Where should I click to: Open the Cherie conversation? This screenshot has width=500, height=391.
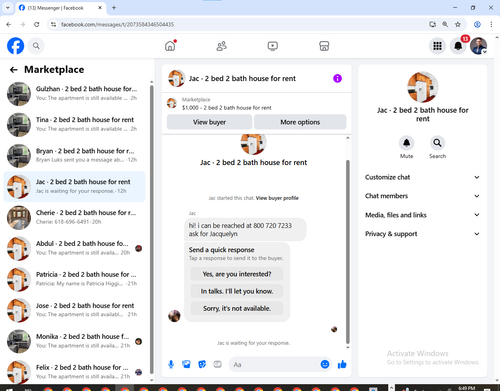tap(74, 217)
